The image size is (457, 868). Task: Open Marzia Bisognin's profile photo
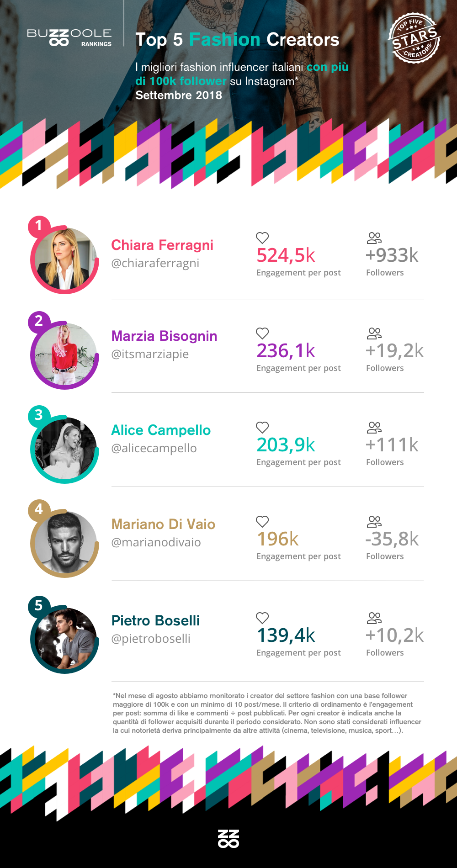click(x=65, y=355)
